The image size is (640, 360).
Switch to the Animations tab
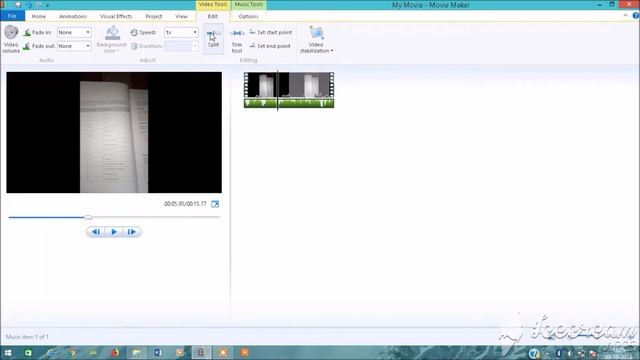[73, 16]
